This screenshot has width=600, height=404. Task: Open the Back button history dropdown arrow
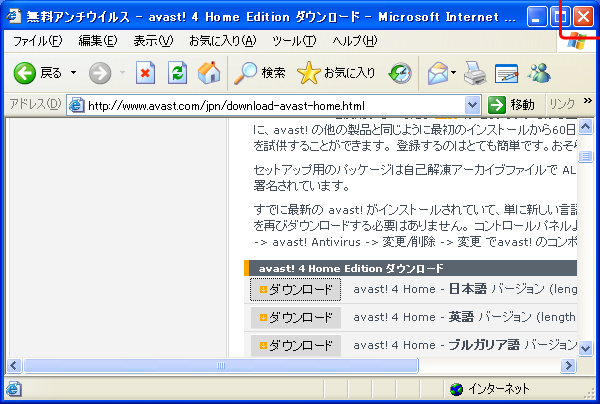[x=73, y=72]
